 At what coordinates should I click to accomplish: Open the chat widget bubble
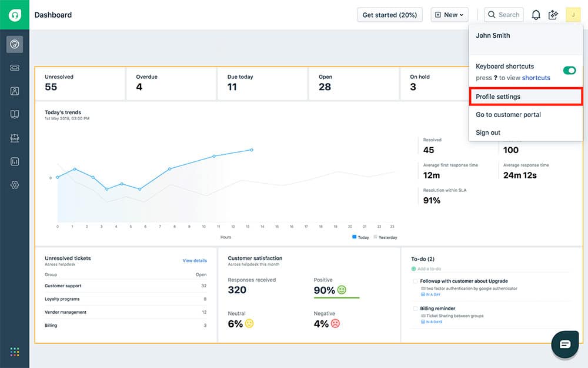(564, 344)
